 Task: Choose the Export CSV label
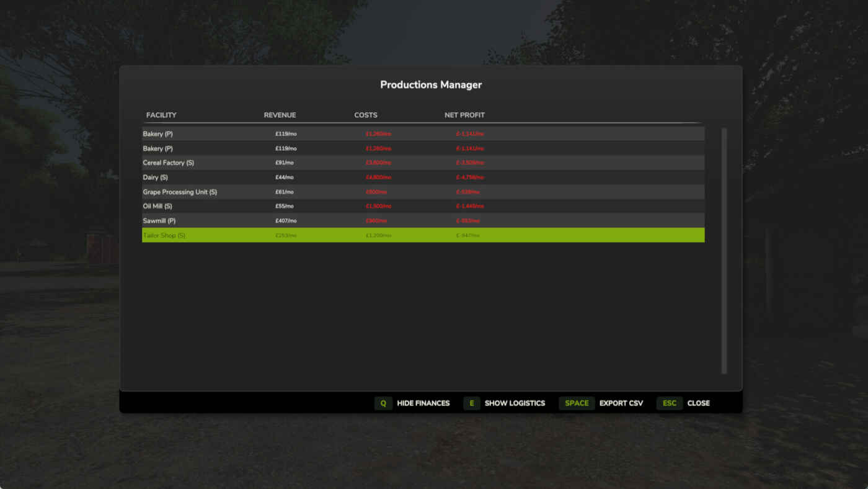(621, 403)
